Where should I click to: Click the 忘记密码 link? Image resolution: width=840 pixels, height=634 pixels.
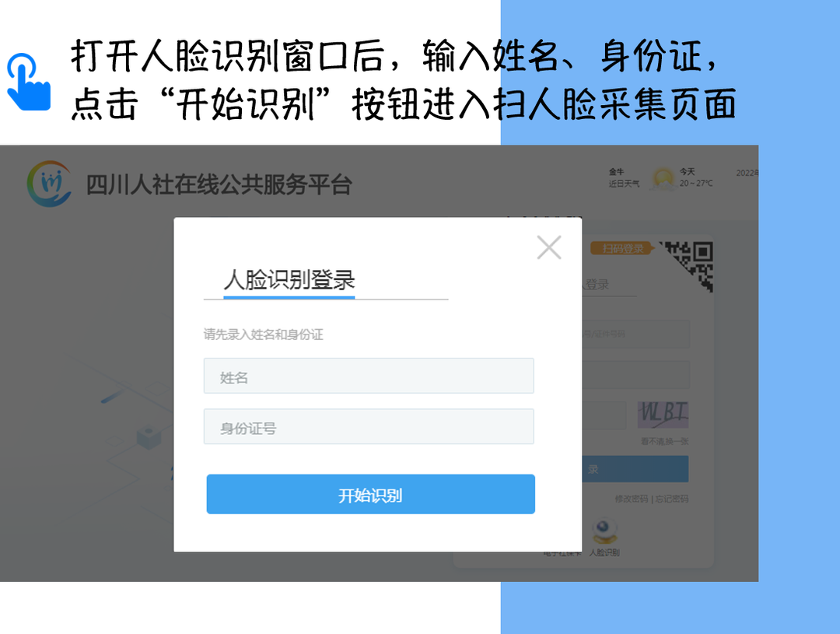tap(672, 499)
